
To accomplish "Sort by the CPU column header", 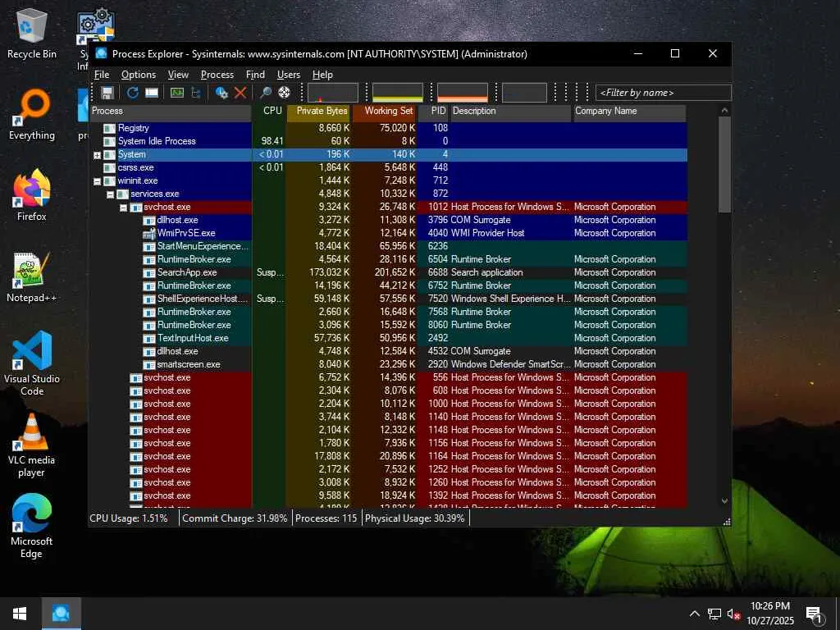I will point(270,111).
